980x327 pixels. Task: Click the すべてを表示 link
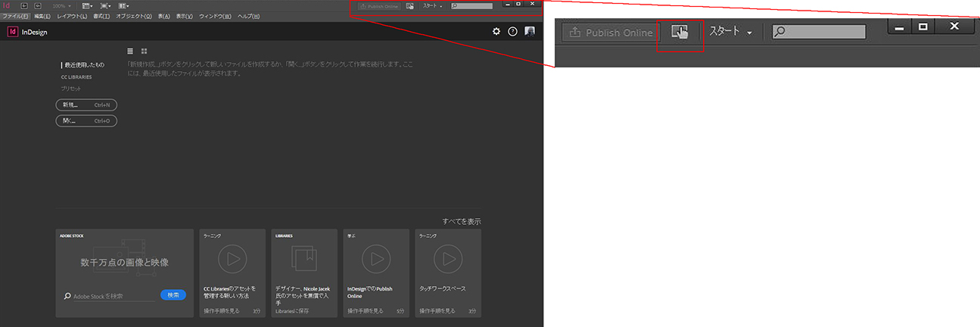(462, 222)
